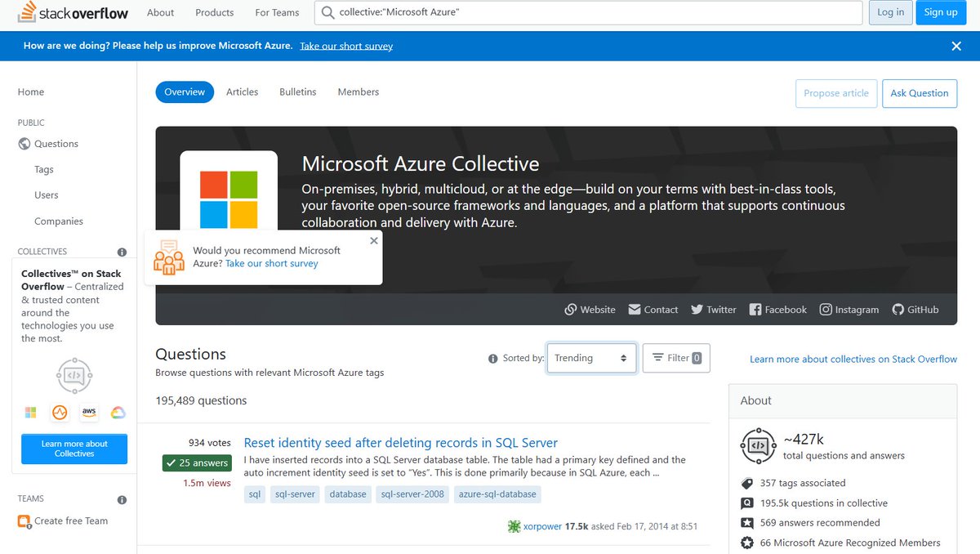The image size is (980, 554).
Task: Open Tags in the sidebar
Action: (44, 169)
